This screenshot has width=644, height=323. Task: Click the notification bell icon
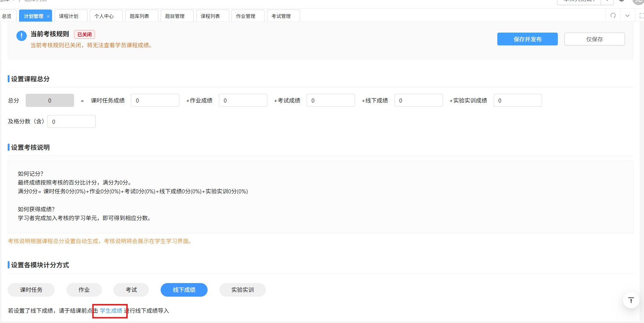(622, 1)
